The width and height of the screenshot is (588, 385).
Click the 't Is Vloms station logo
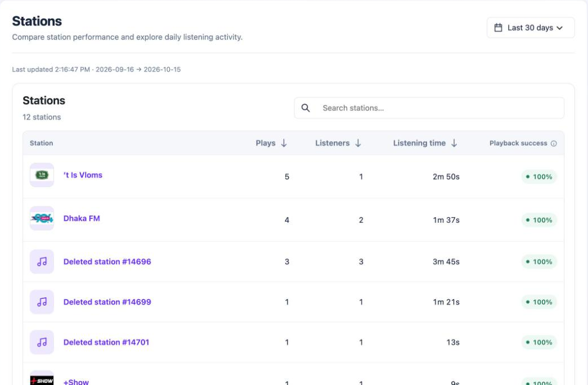(42, 175)
